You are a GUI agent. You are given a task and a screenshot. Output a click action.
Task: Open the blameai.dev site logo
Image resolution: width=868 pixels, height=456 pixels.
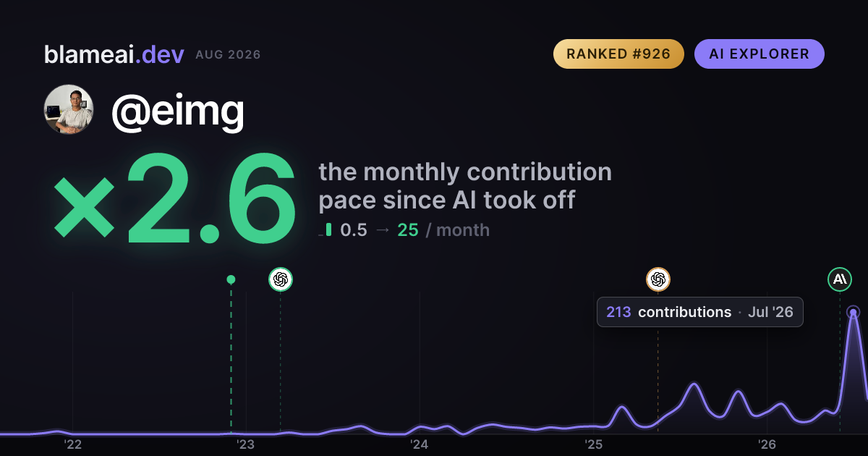114,54
